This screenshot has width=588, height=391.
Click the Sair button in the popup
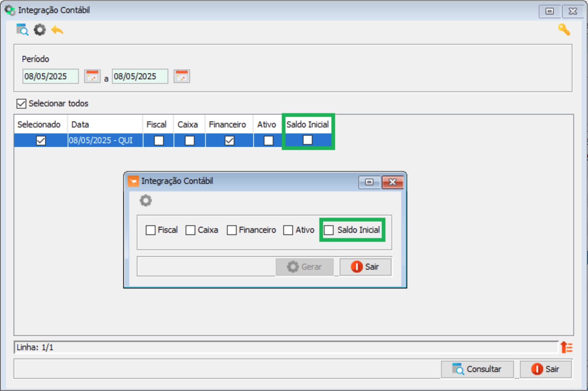pyautogui.click(x=365, y=267)
